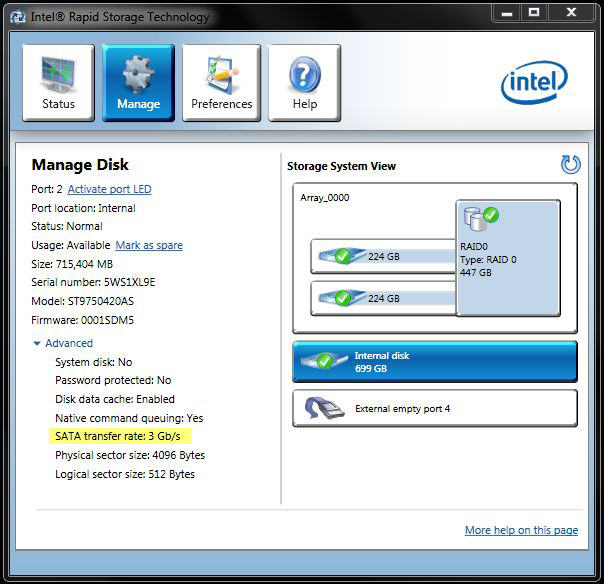The width and height of the screenshot is (604, 584).
Task: Close the Intel Rapid Storage window
Action: [571, 13]
